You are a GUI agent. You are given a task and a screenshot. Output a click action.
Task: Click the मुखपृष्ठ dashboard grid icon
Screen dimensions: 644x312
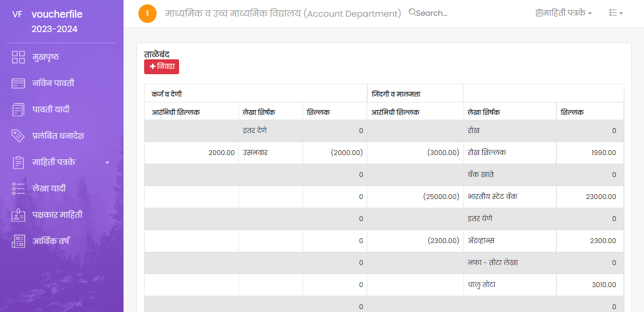(x=18, y=57)
